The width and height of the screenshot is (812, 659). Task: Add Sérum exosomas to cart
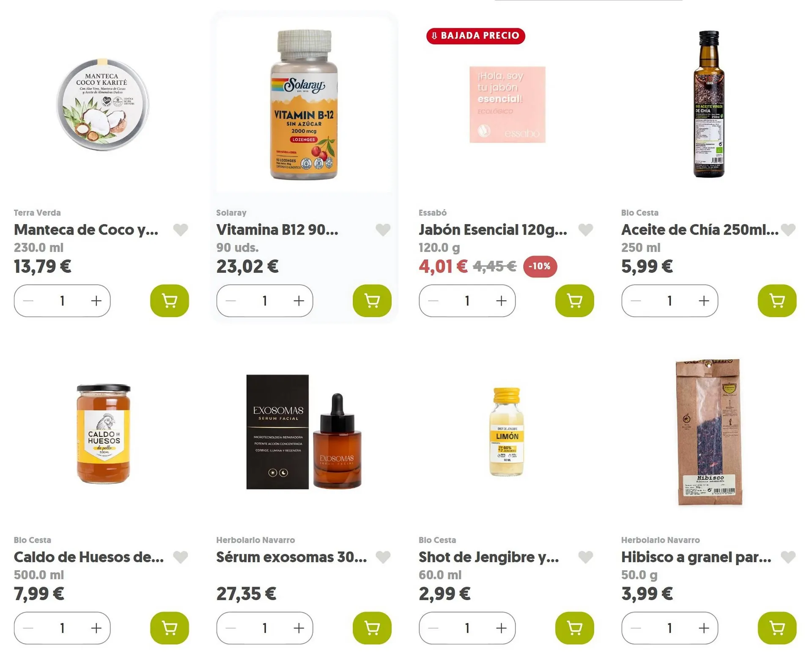pyautogui.click(x=372, y=628)
